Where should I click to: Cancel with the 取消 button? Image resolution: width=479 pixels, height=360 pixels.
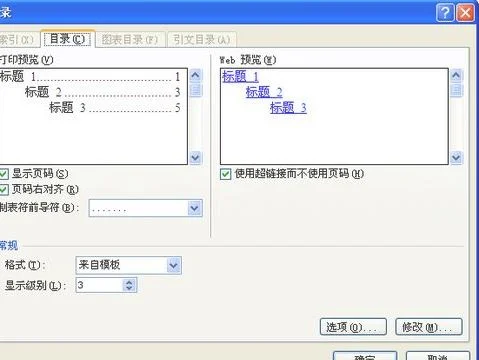[x=438, y=355]
